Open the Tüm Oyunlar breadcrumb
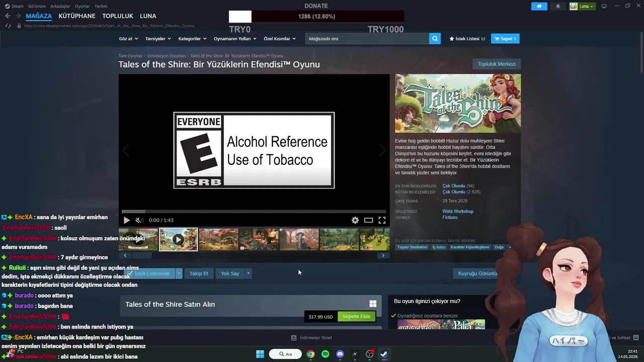 130,56
